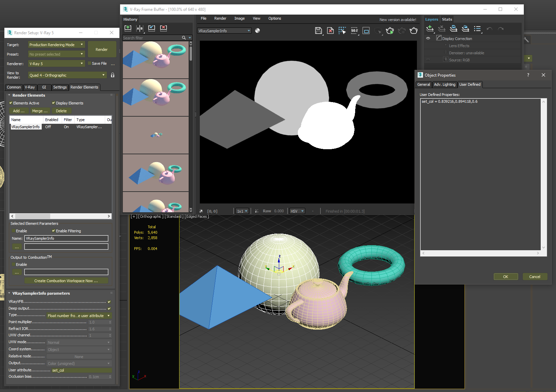The width and height of the screenshot is (556, 392).
Task: Open the Common tab in Render Setup
Action: (14, 87)
